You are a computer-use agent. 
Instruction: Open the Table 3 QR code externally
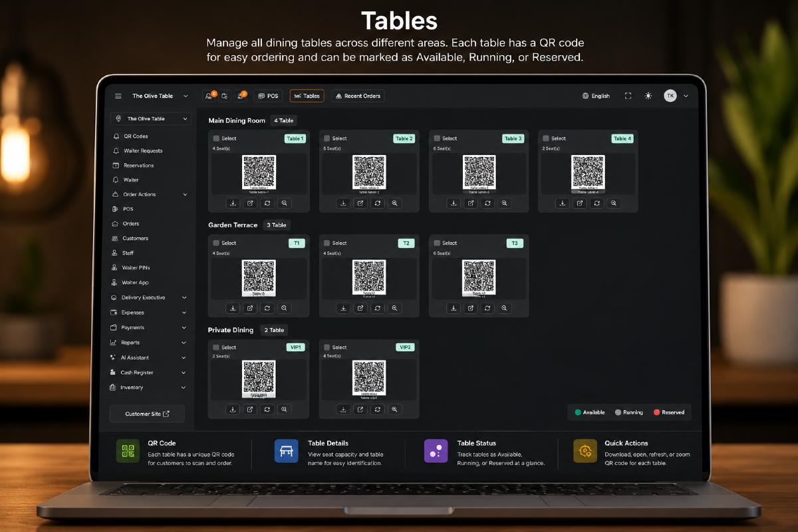[x=471, y=203]
